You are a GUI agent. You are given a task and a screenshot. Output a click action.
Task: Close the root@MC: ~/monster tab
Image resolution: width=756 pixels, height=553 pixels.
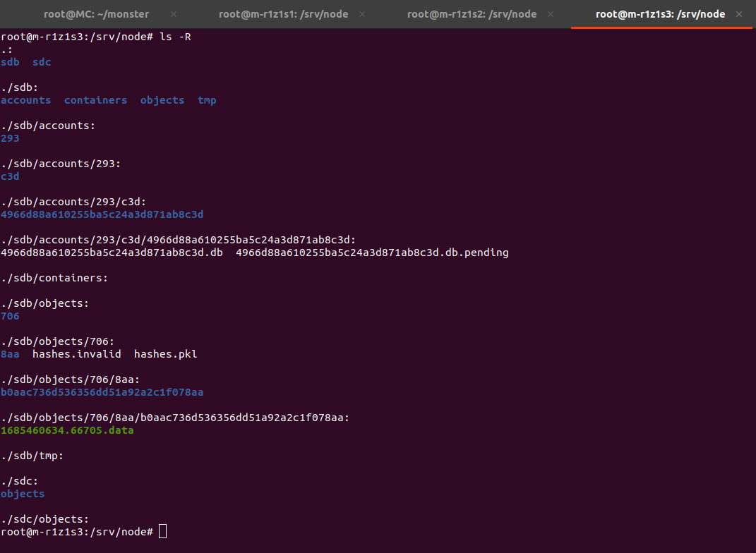point(174,14)
